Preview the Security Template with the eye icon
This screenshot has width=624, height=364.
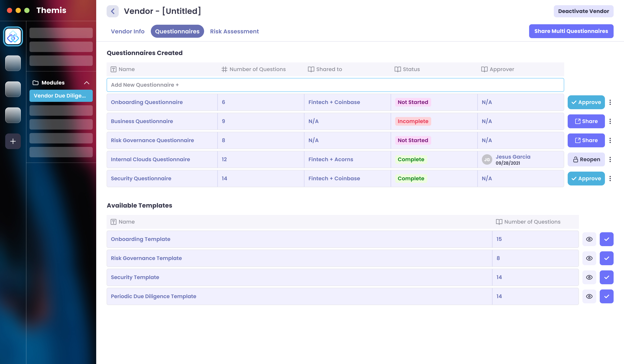click(589, 277)
